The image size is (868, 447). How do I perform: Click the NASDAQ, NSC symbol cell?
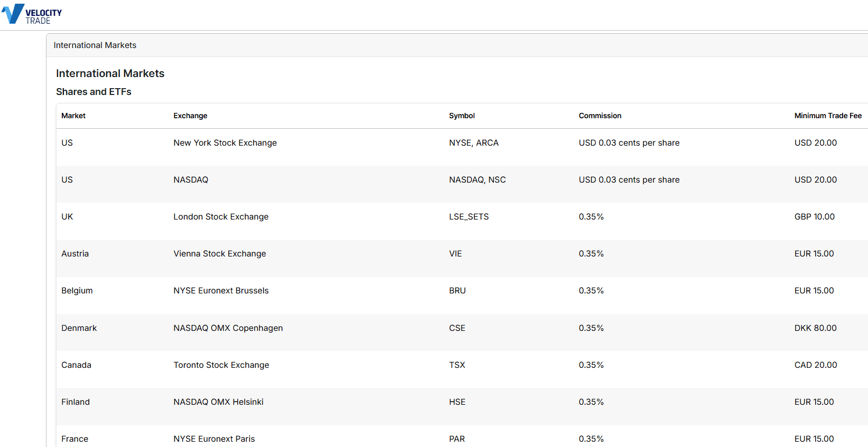click(x=478, y=180)
